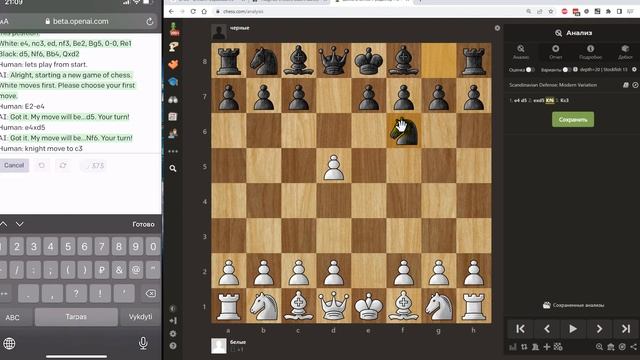The image size is (640, 360).
Task: Click the backspace key on the phone keyboard
Action: click(150, 293)
